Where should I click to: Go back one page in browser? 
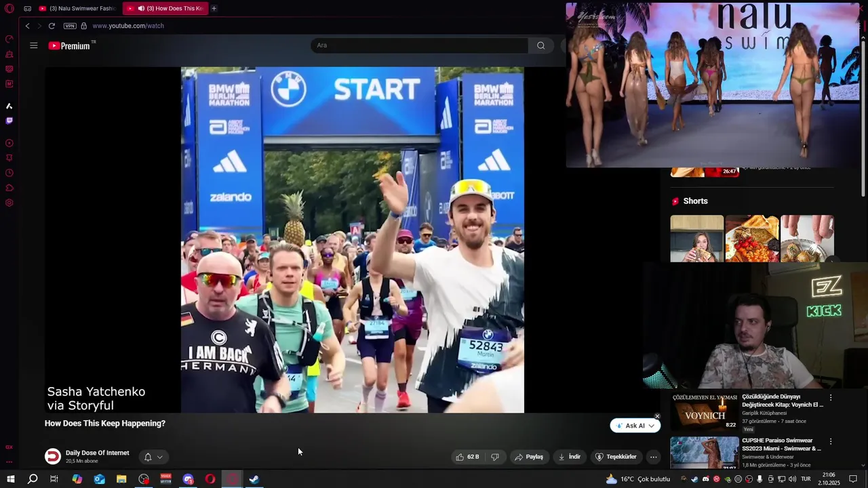pos(27,26)
